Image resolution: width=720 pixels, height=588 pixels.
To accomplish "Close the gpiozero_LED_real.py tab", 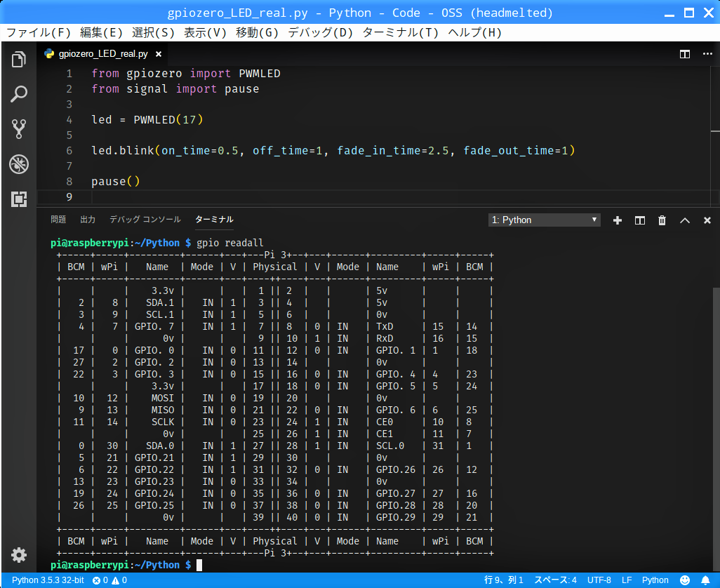I will point(159,54).
